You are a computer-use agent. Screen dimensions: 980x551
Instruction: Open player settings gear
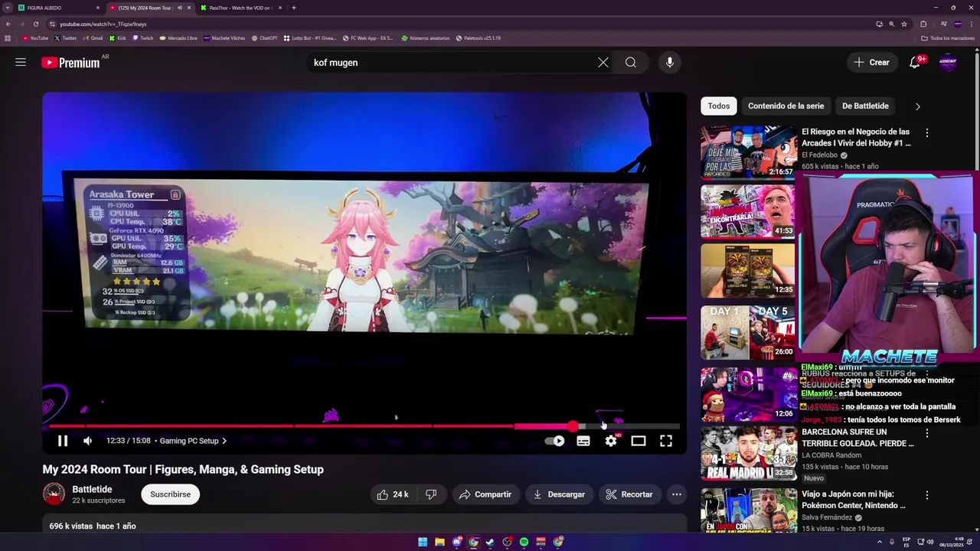611,441
